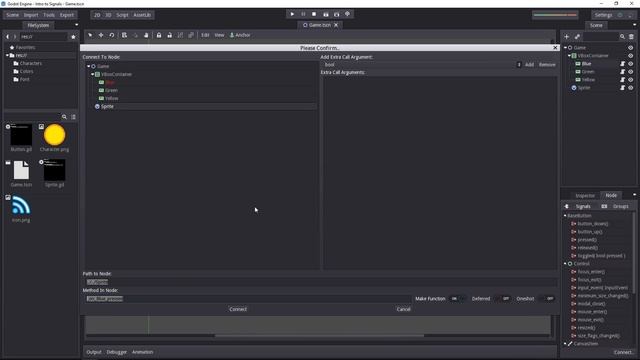Click the pan hand tool icon
Image resolution: width=640 pixels, height=360 pixels.
click(146, 35)
